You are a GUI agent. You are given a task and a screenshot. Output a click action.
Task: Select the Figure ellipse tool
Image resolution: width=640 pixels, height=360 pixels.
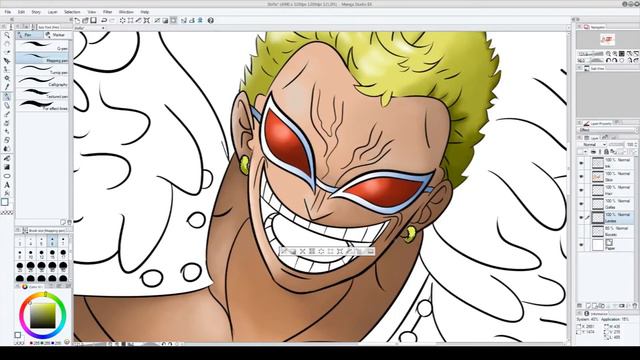[7, 176]
